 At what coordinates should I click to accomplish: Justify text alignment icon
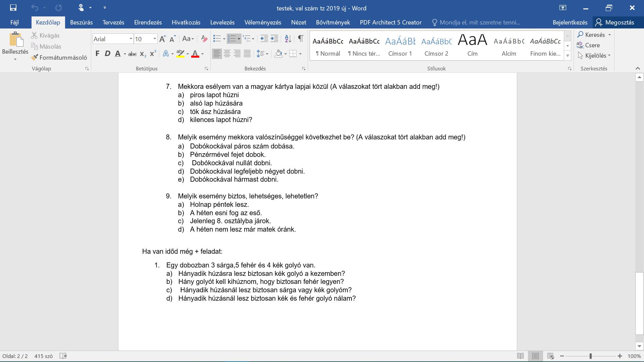pos(247,54)
